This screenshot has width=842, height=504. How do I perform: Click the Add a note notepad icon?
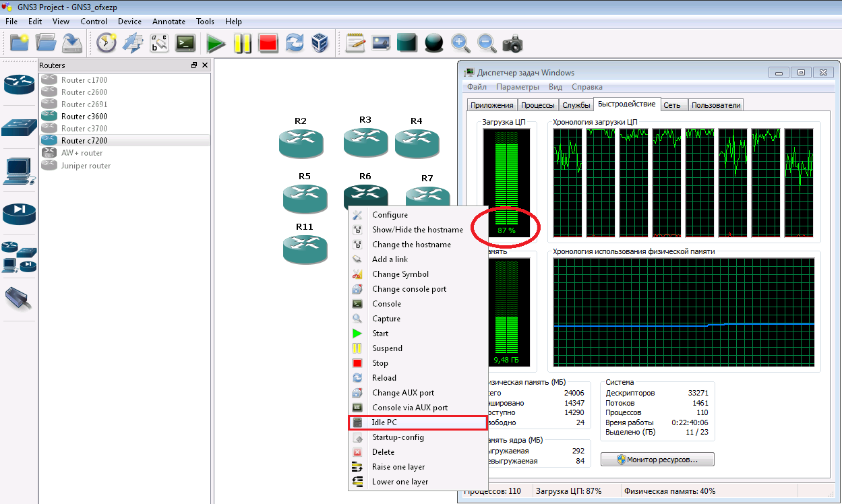(355, 43)
